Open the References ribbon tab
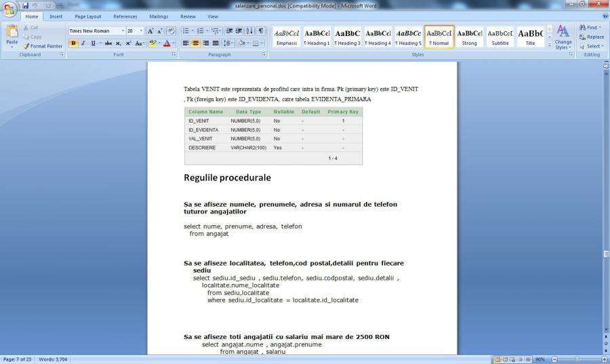Image resolution: width=610 pixels, height=364 pixels. click(x=125, y=16)
